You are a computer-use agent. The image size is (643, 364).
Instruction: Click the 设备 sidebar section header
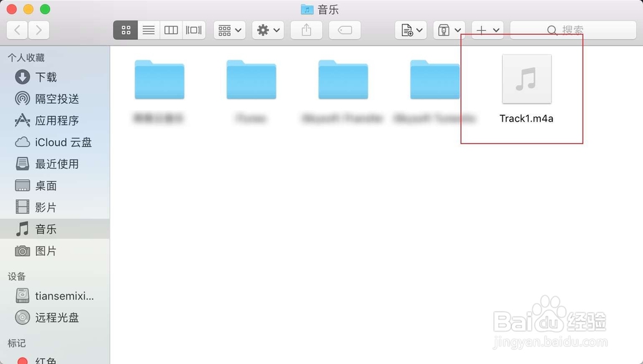(x=17, y=277)
